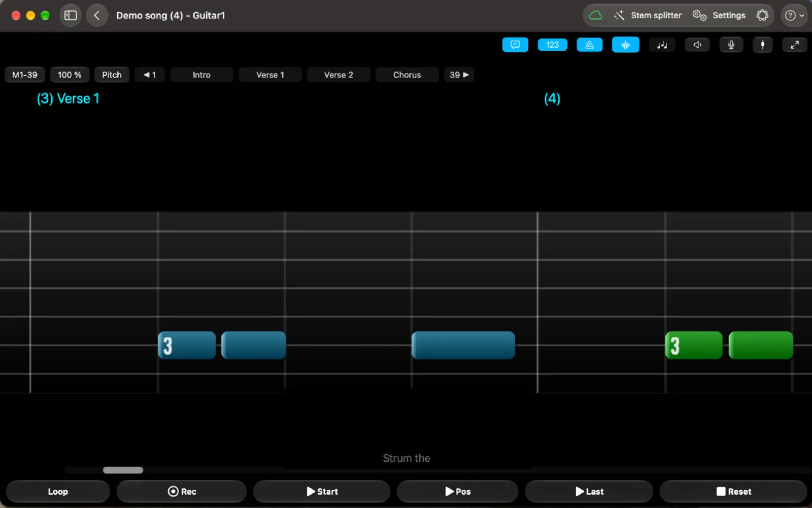Click the instrument cable plug icon
The height and width of the screenshot is (508, 812).
click(x=762, y=45)
